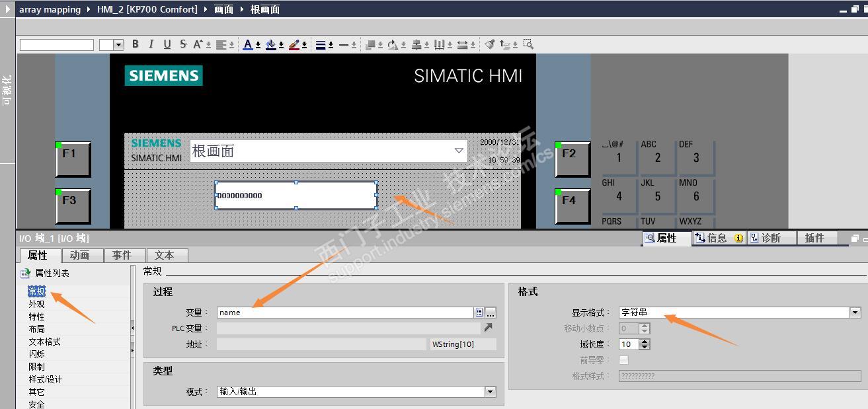Toggle bold text formatting

tap(136, 44)
